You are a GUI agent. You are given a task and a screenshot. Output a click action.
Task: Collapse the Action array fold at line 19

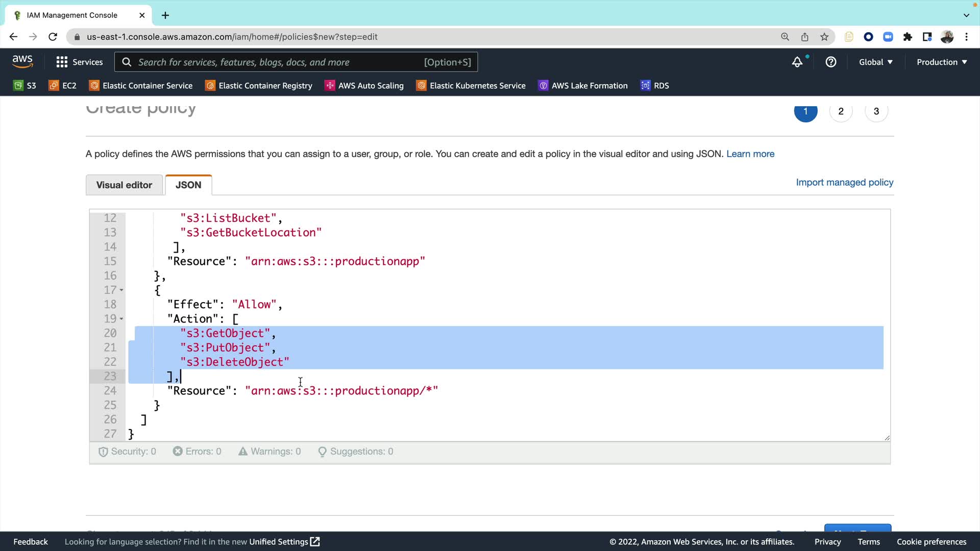pos(121,319)
